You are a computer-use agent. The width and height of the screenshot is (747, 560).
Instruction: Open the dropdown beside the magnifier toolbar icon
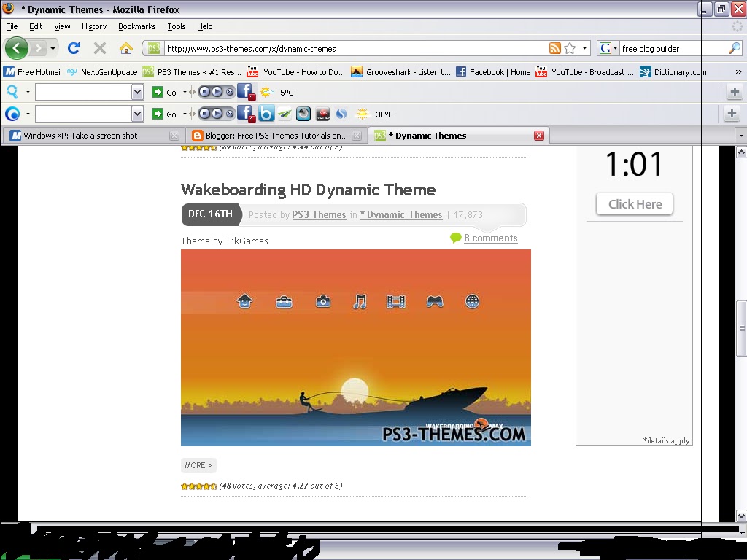(28, 92)
